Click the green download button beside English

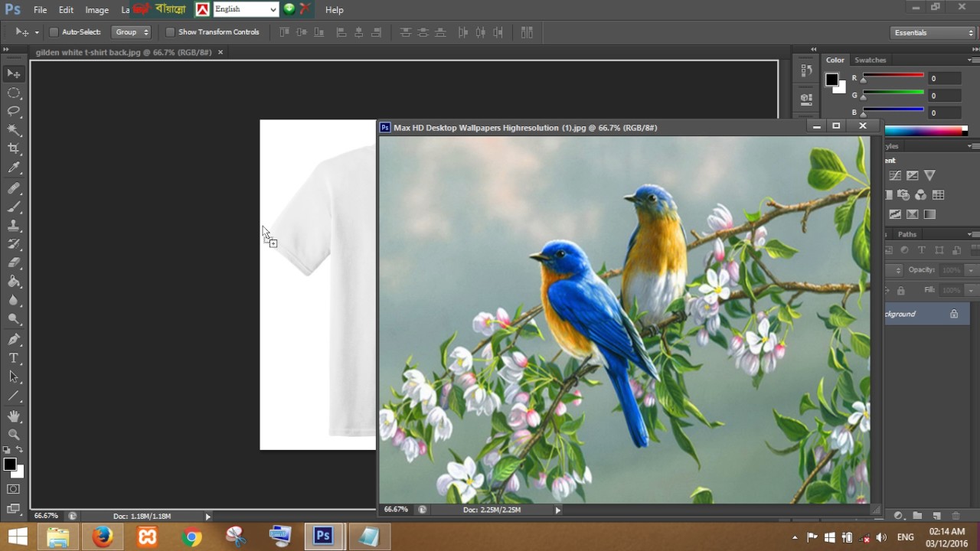pyautogui.click(x=289, y=9)
